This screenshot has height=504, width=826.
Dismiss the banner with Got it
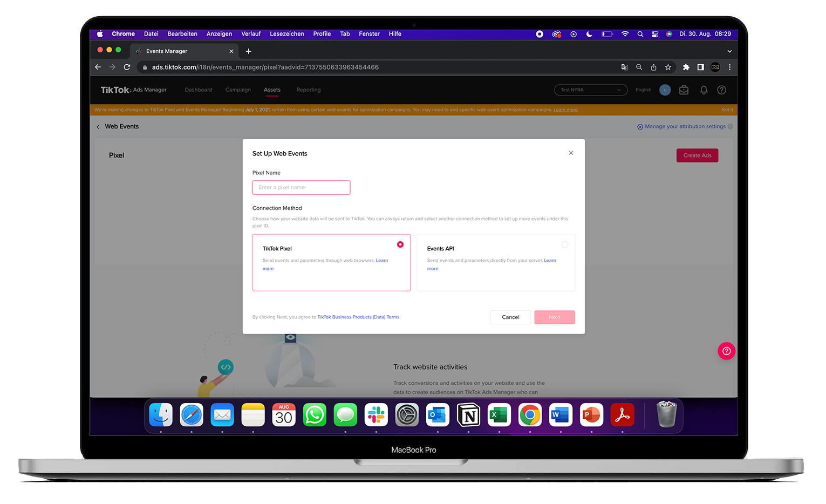click(x=727, y=110)
